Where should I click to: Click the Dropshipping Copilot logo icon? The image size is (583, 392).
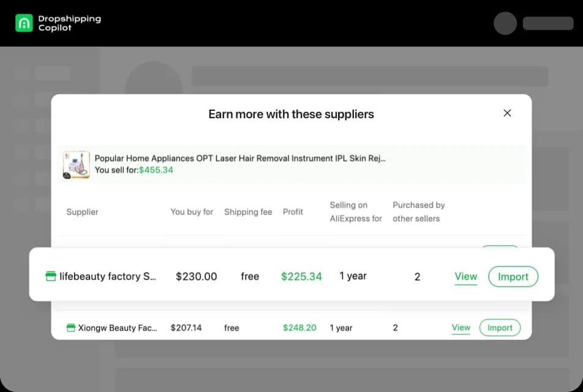[x=24, y=23]
